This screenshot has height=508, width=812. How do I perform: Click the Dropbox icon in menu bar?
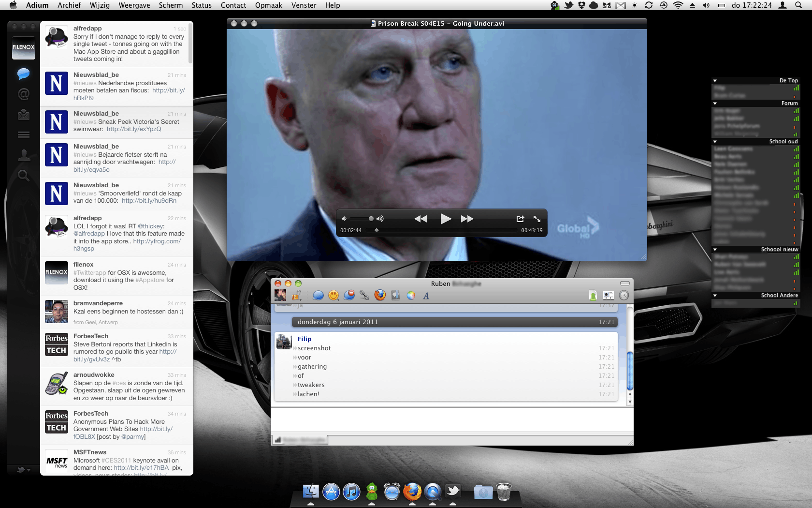coord(581,5)
